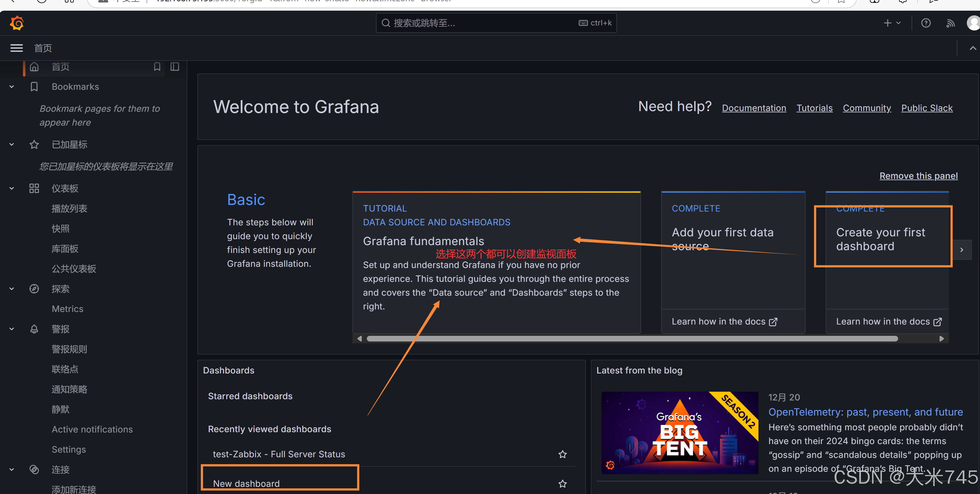Collapse the 仪表板 dashboards section
Screen dimensions: 980x494
tap(12, 188)
